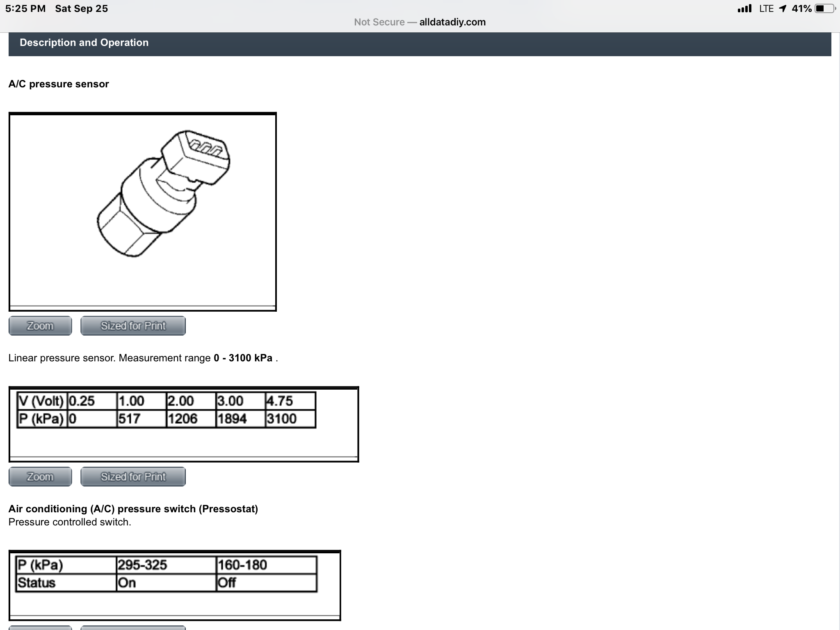Viewport: 840px width, 630px height.
Task: Open the A/C pressure sensor illustration
Action: click(x=142, y=211)
